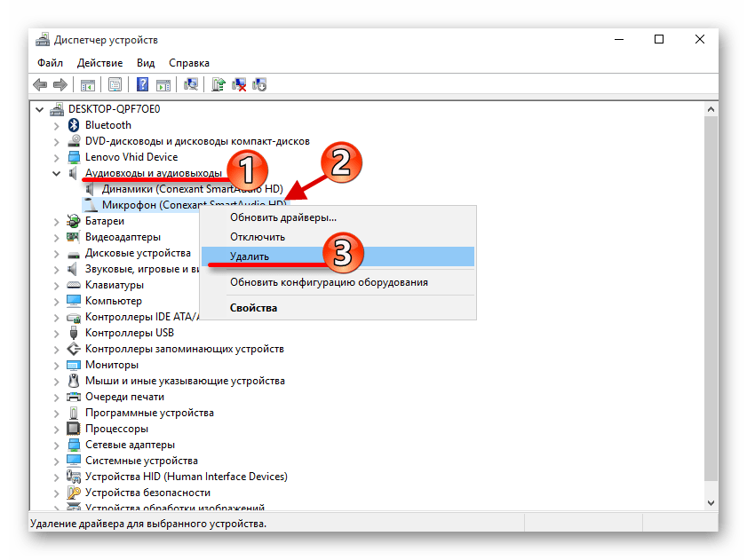Click the blue question mark Help icon

coord(141,85)
